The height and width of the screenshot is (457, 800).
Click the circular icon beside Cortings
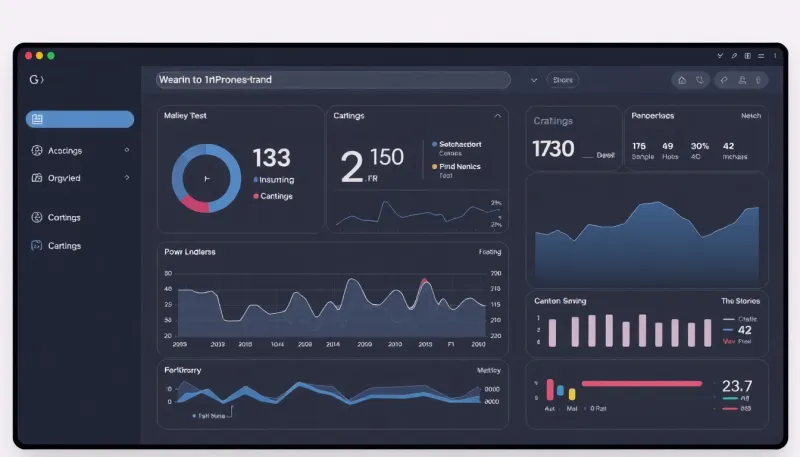click(37, 217)
